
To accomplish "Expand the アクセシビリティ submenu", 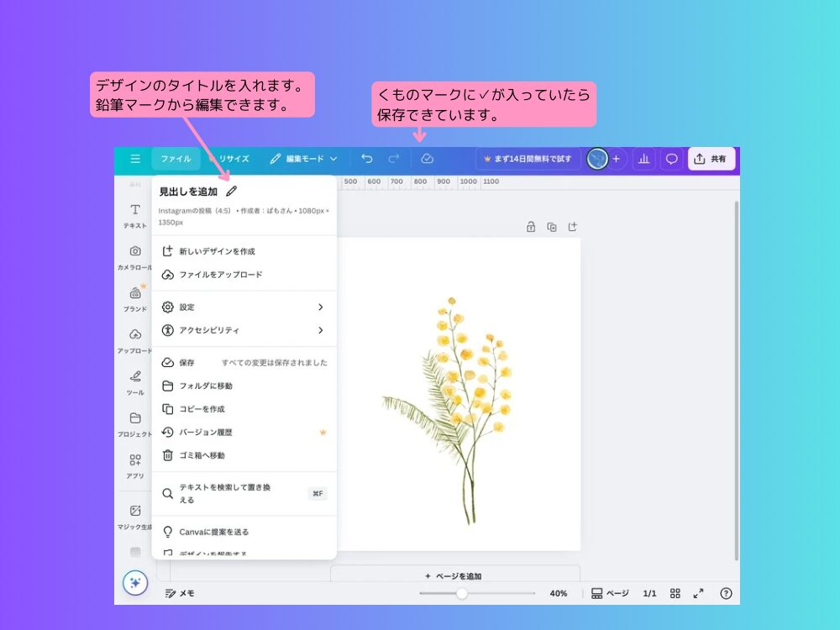I will coord(320,330).
